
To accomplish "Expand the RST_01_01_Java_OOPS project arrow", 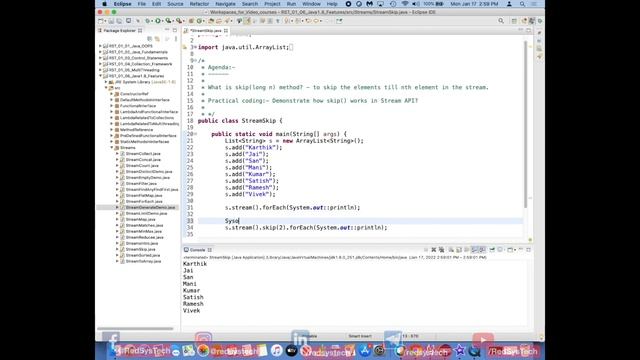I will 100,46.
